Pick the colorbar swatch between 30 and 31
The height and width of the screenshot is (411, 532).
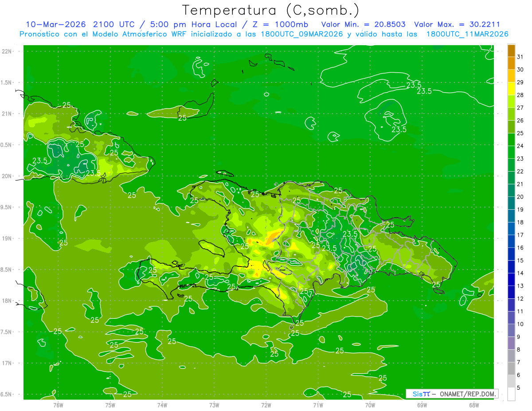(511, 63)
